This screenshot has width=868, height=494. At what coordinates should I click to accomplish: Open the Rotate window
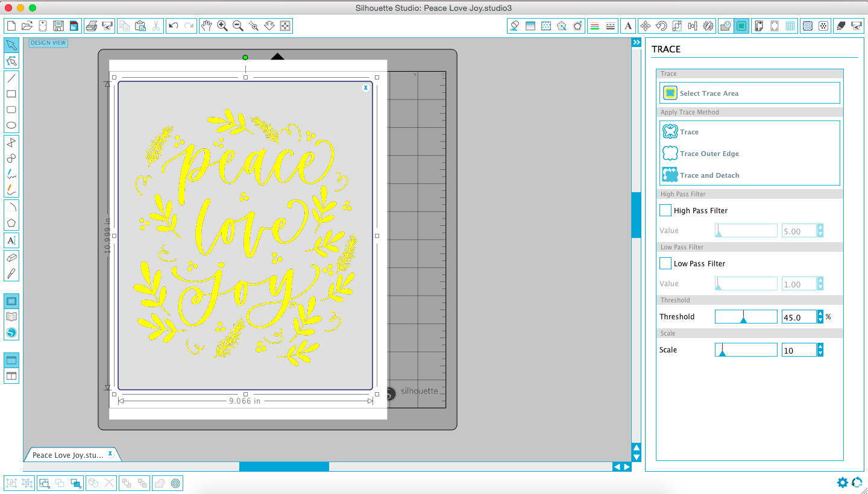pyautogui.click(x=661, y=26)
